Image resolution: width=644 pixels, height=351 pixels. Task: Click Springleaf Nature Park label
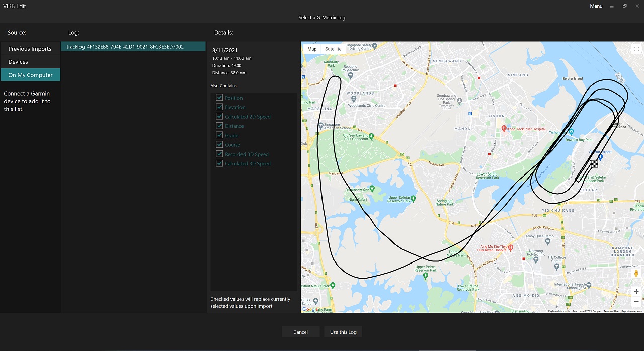tap(444, 203)
